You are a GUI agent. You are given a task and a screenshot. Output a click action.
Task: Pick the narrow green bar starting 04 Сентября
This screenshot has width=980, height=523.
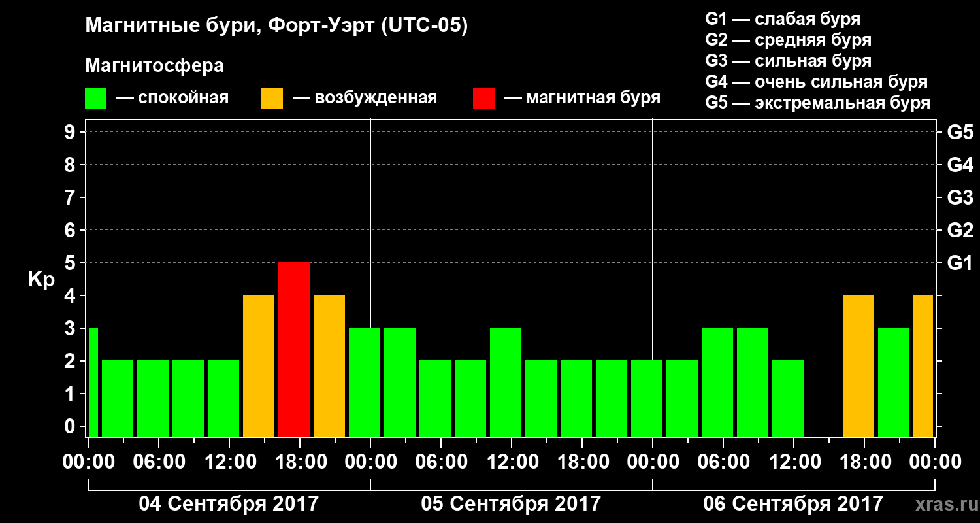[x=93, y=382]
